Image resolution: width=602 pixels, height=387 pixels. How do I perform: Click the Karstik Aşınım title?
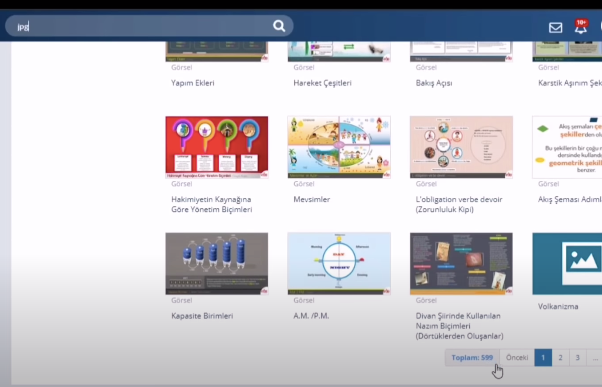coord(570,83)
